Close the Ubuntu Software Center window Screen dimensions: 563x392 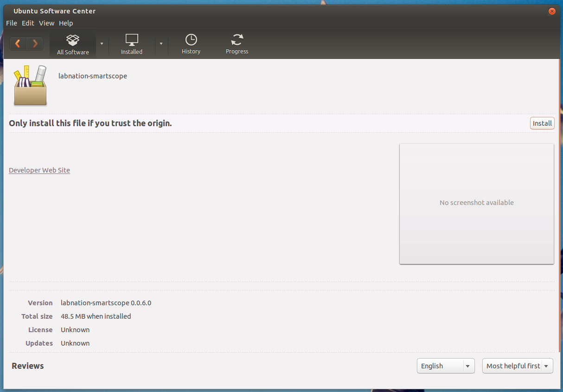(x=551, y=11)
